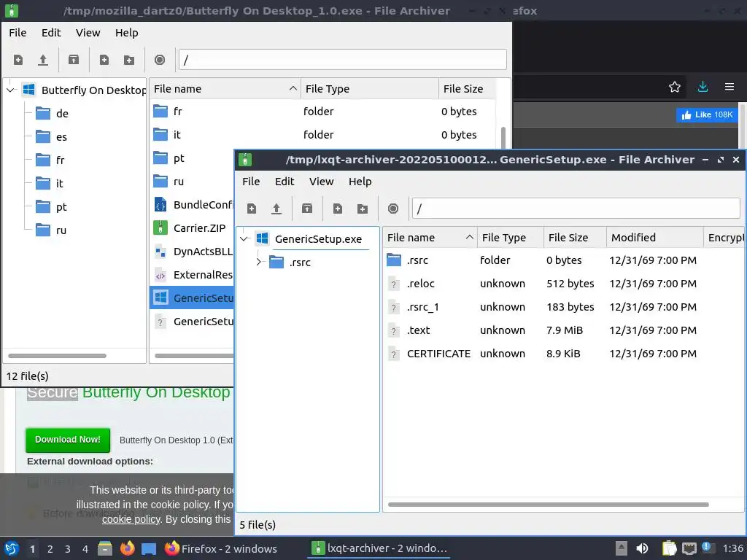This screenshot has height=560, width=747.
Task: Open Edit menu in GenericSetup window
Action: pos(285,182)
